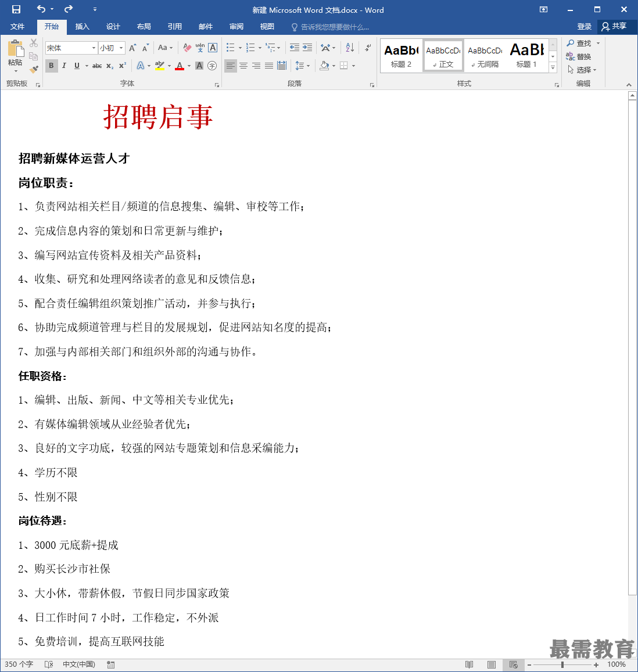Toggle Bold formatting

pyautogui.click(x=52, y=66)
